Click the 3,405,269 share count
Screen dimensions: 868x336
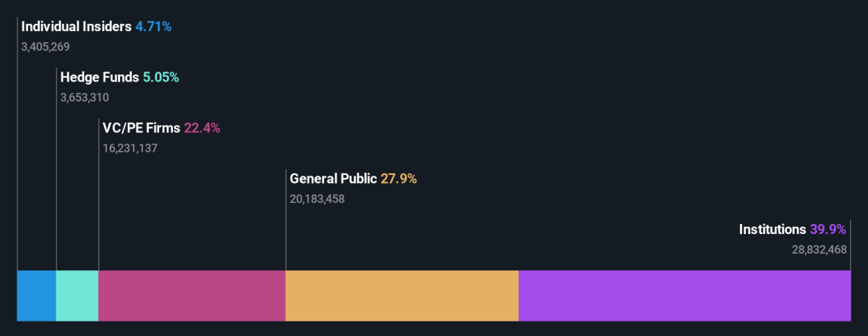click(x=46, y=47)
